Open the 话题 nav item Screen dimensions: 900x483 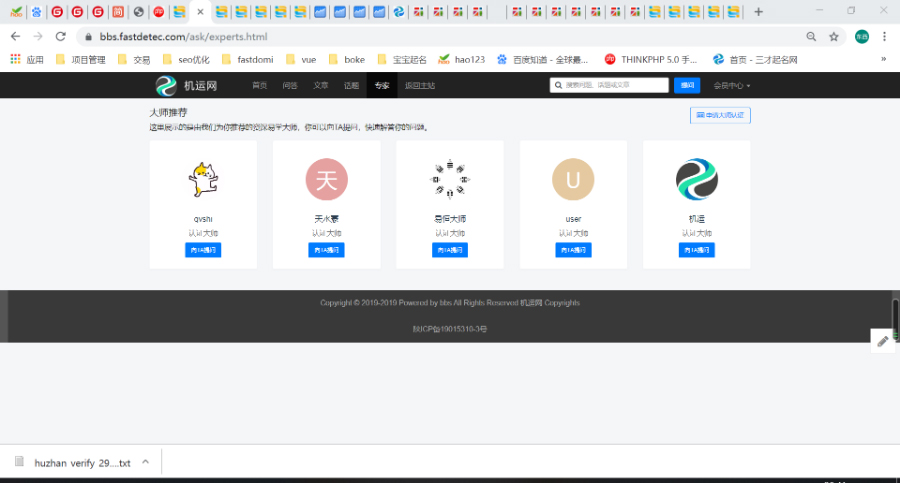tap(351, 86)
